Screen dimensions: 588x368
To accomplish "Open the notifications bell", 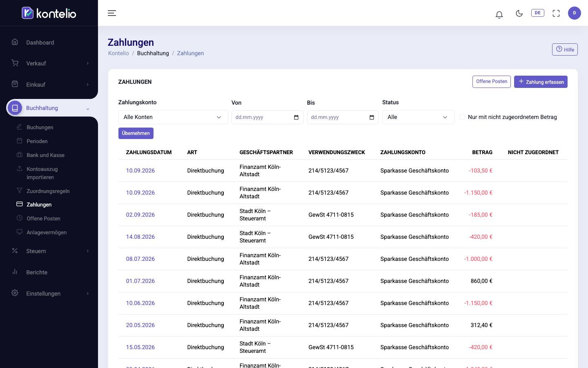I will click(499, 15).
